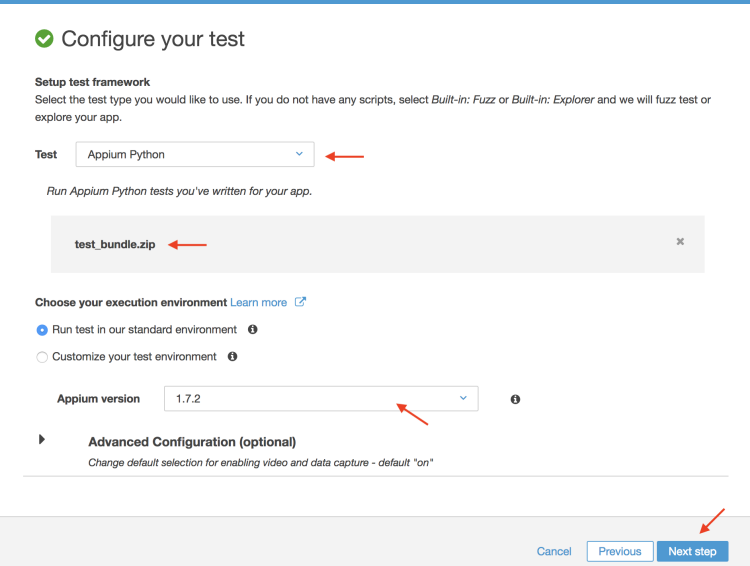Click the chevron arrow in the Appium Python dropdown
The height and width of the screenshot is (566, 750).
pyautogui.click(x=298, y=154)
